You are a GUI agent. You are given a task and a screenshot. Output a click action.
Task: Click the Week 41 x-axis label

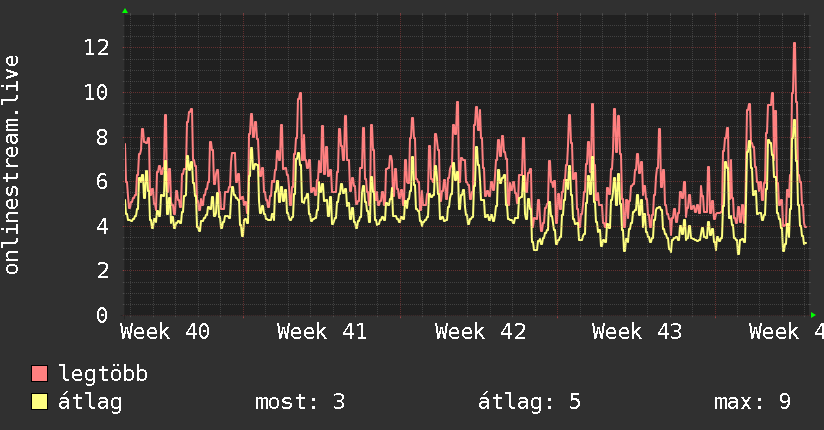click(x=322, y=332)
